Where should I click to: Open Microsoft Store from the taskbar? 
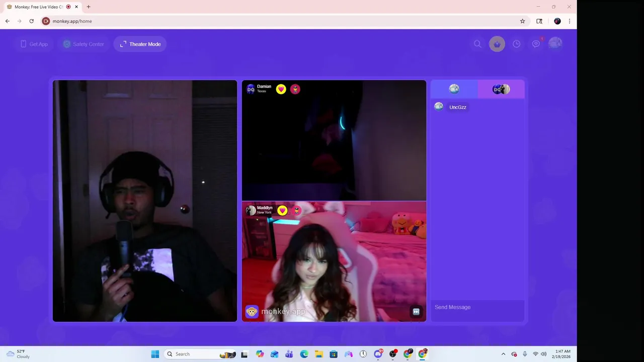(x=334, y=354)
